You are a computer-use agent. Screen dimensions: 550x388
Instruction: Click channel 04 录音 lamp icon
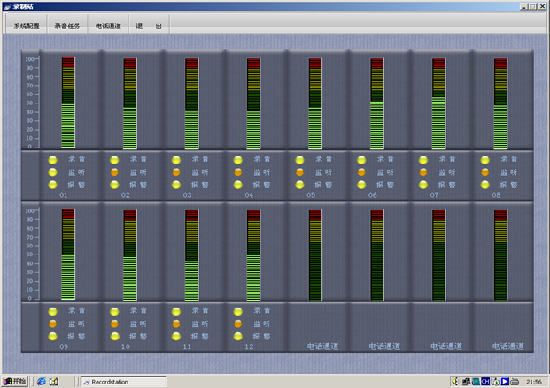pos(238,160)
